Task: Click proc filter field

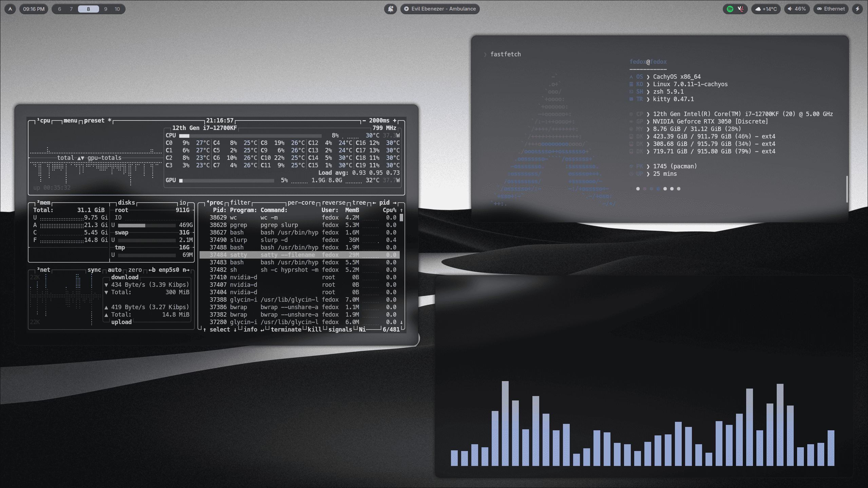Action: (240, 203)
